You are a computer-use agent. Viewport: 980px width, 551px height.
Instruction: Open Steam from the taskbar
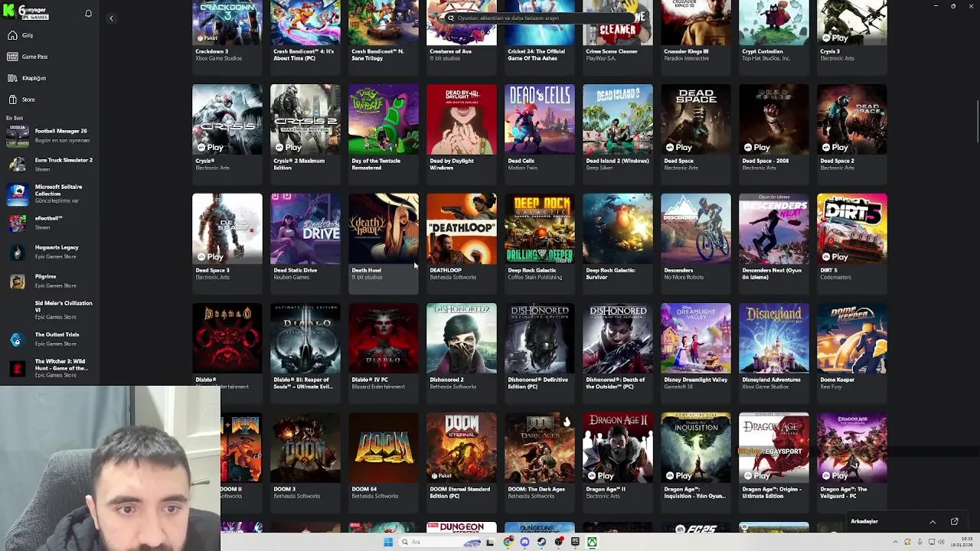[541, 542]
